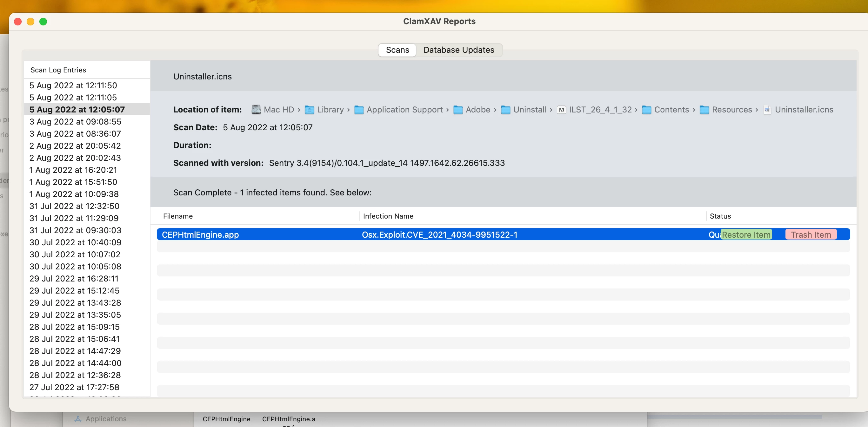This screenshot has height=427, width=868.
Task: Select scan entry 5 Aug 2022 at 12:11:50
Action: [x=73, y=85]
